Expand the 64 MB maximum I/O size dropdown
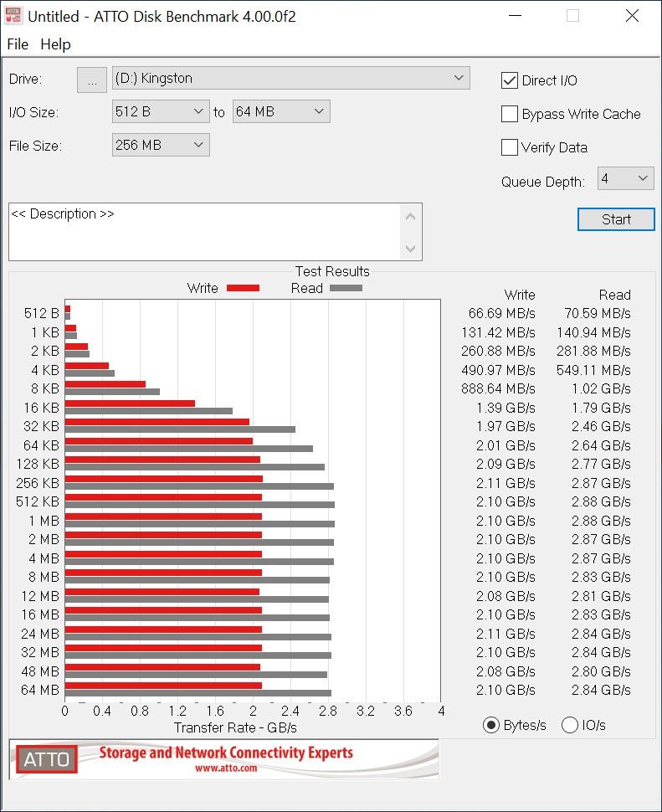This screenshot has height=812, width=662. point(281,111)
